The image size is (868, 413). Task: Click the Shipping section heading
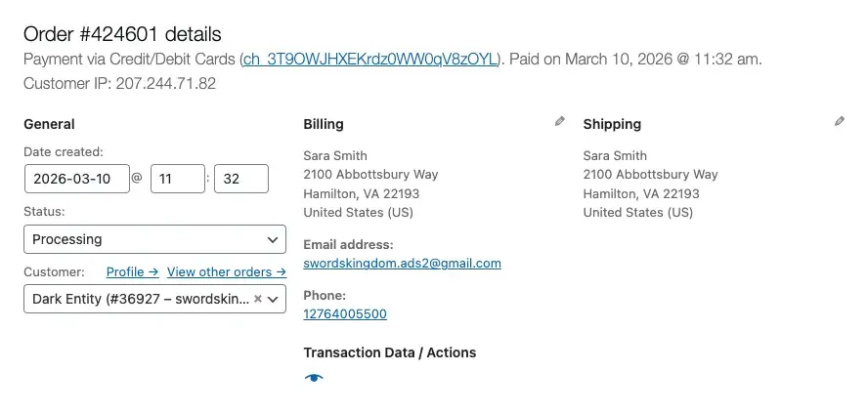612,124
